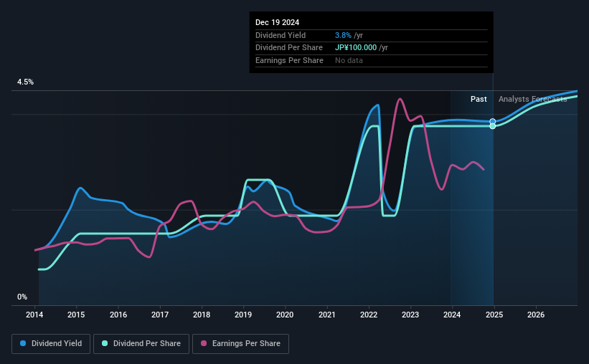Click the teal Dividend Per Share marker at Dec 2024
This screenshot has height=364, width=589.
click(492, 126)
